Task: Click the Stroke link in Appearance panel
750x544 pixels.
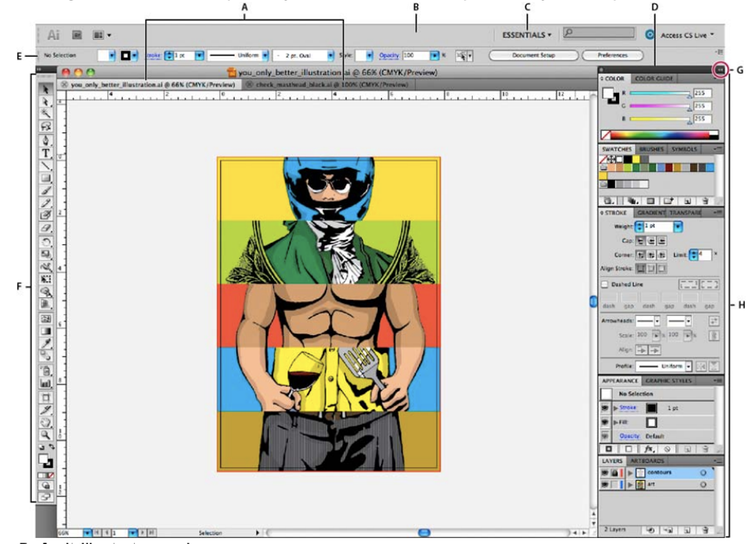Action: point(628,408)
